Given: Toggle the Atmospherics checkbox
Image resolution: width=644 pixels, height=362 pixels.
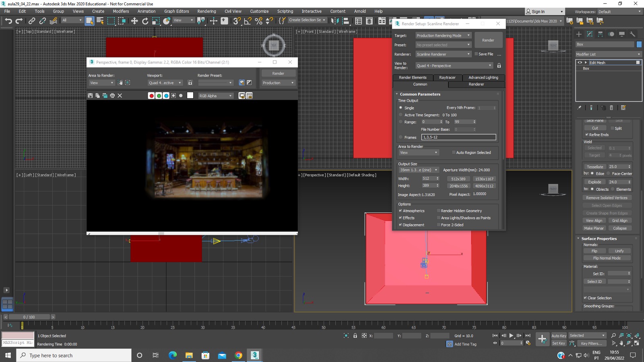Looking at the screenshot, I should click(x=400, y=211).
